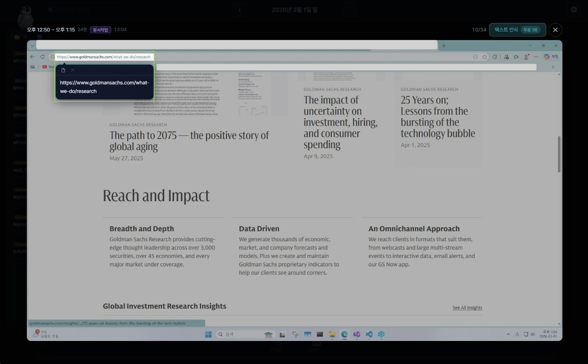Open Copilot 채팅 in the browser toolbar
588x364 pixels.
(551, 57)
